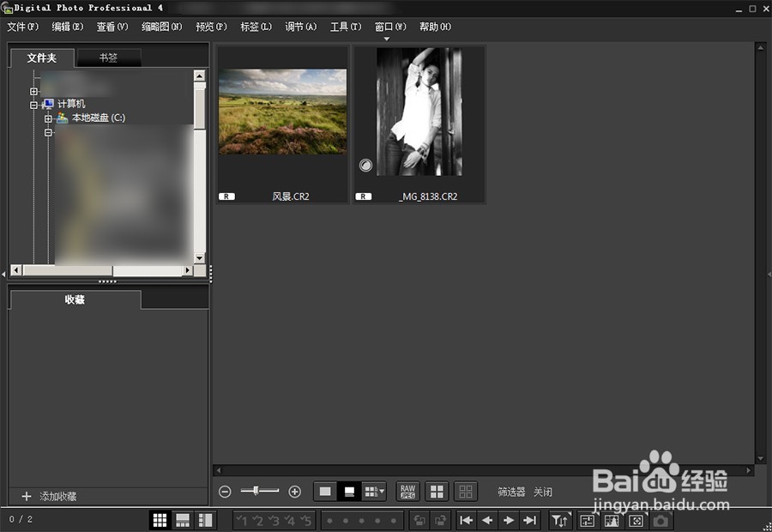Switch to vertical split preview layout

click(x=205, y=520)
